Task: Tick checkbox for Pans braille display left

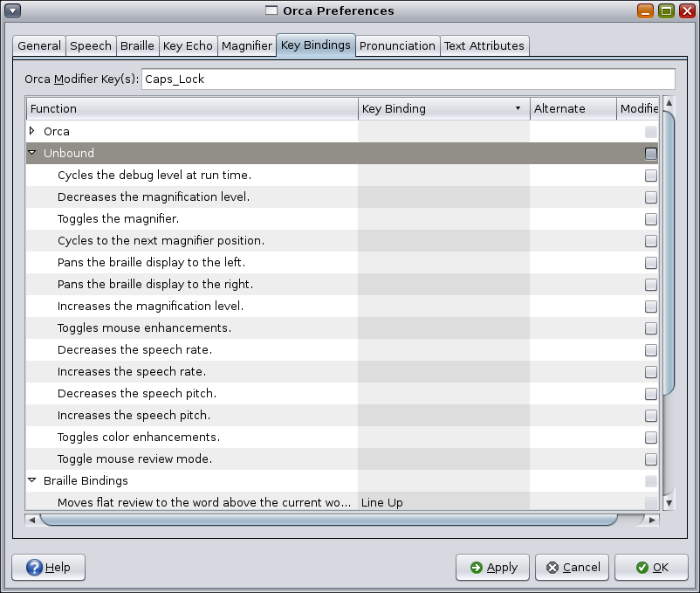Action: pyautogui.click(x=651, y=263)
